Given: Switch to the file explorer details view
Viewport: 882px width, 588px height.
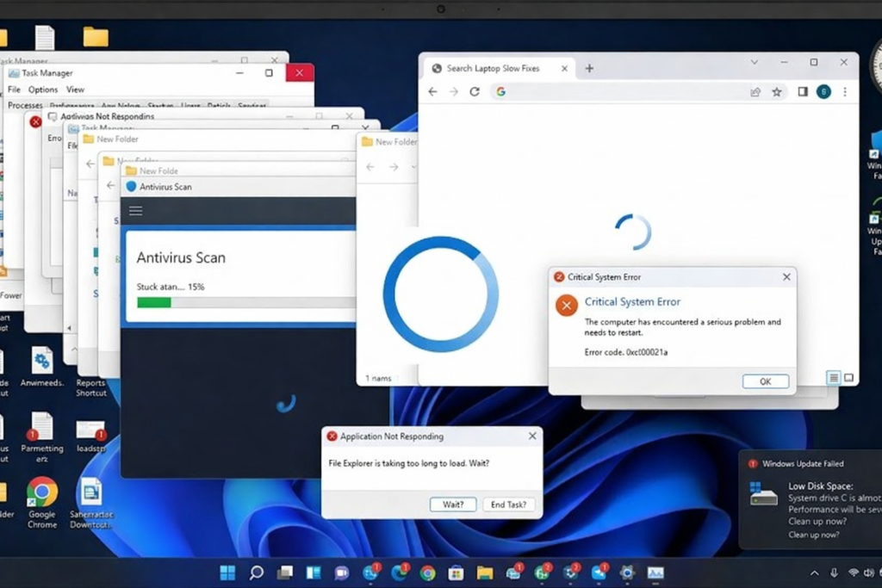Looking at the screenshot, I should click(833, 378).
